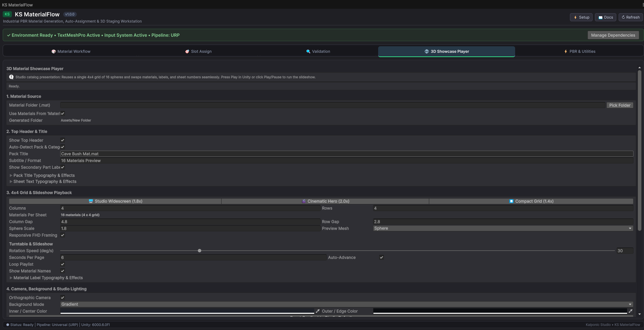Switch to the Material Workflow tab
The width and height of the screenshot is (644, 330).
point(71,51)
